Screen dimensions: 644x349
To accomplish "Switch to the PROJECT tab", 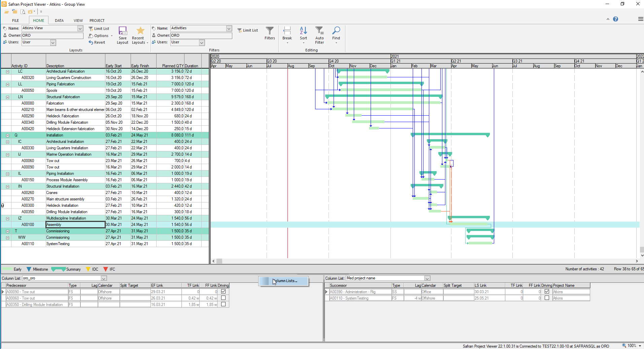I will click(x=97, y=21).
